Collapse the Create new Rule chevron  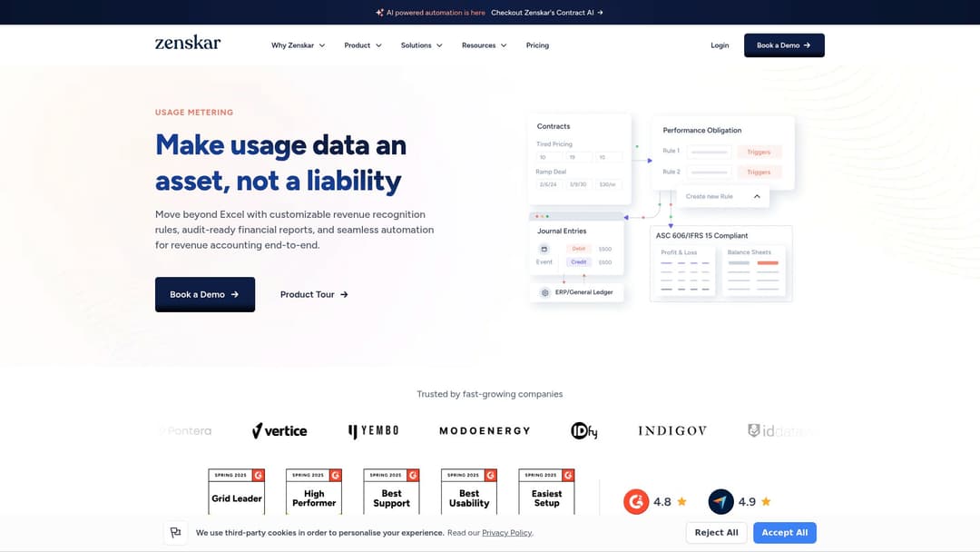tap(757, 196)
